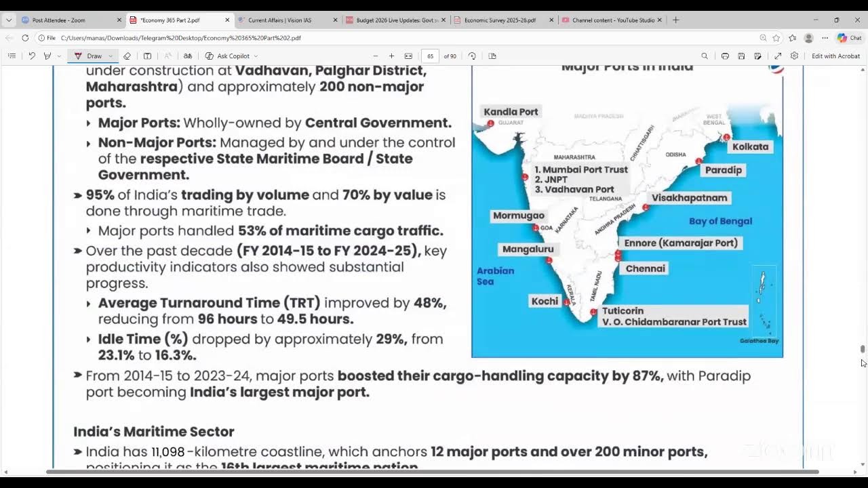Click the page number field showing 65
Image resolution: width=868 pixels, height=488 pixels.
click(x=431, y=56)
